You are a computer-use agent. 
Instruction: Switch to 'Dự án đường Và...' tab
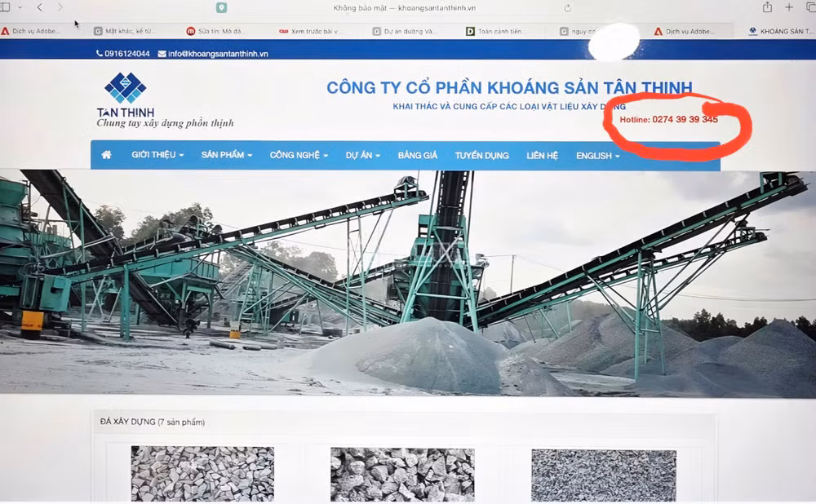point(406,31)
